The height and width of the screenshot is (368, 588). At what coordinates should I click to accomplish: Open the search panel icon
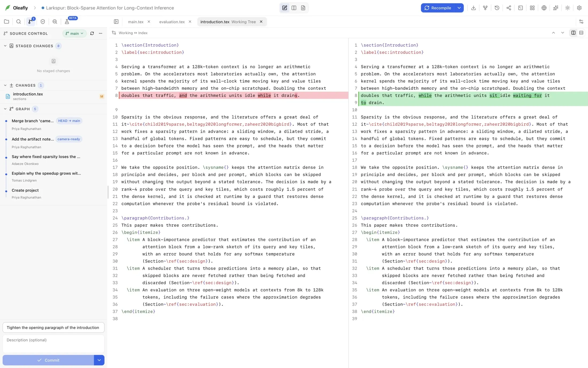tap(18, 22)
